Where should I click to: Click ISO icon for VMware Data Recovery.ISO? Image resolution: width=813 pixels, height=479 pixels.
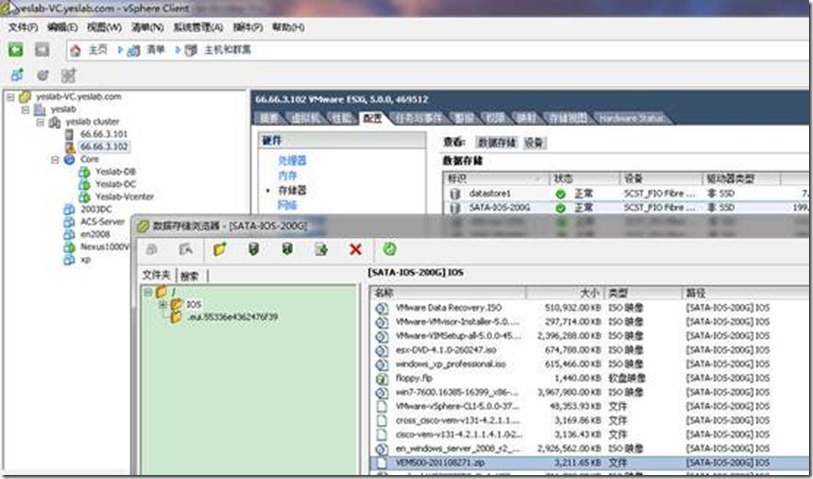click(382, 308)
